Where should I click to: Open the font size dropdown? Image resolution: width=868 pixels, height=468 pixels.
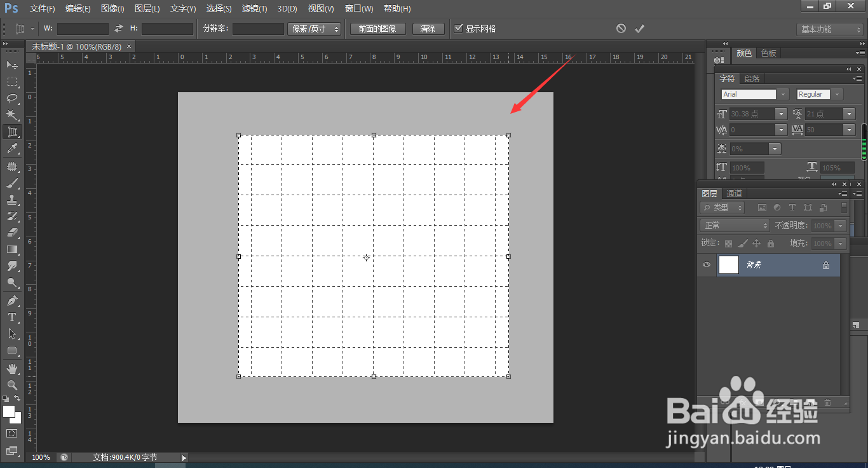click(x=782, y=114)
